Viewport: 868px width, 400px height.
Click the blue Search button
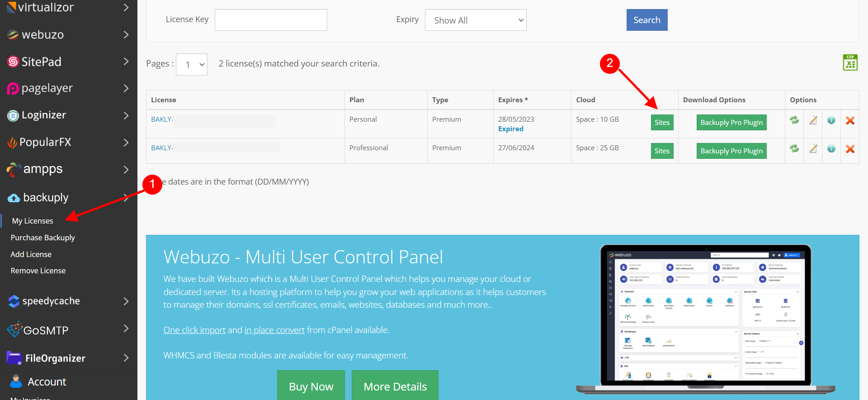(647, 20)
